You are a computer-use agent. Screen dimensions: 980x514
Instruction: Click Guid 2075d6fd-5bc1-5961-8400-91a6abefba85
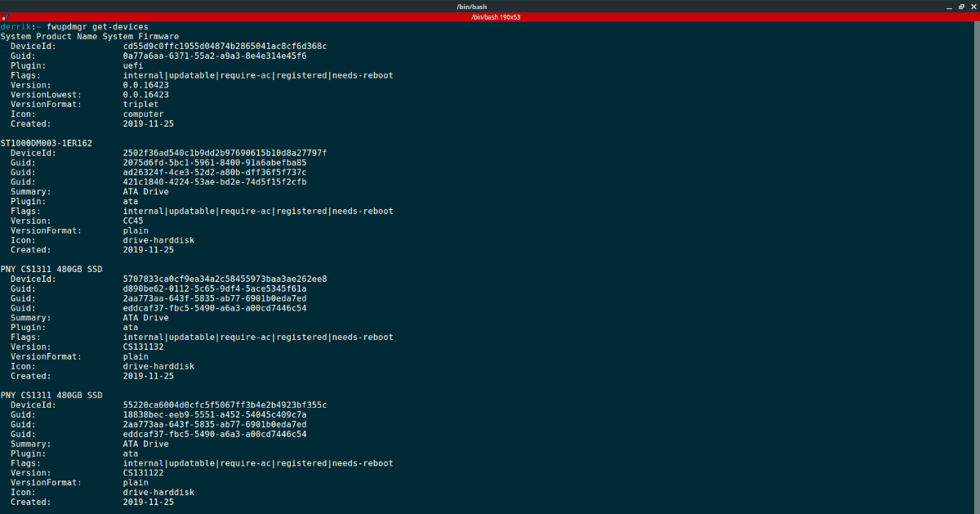pyautogui.click(x=215, y=163)
